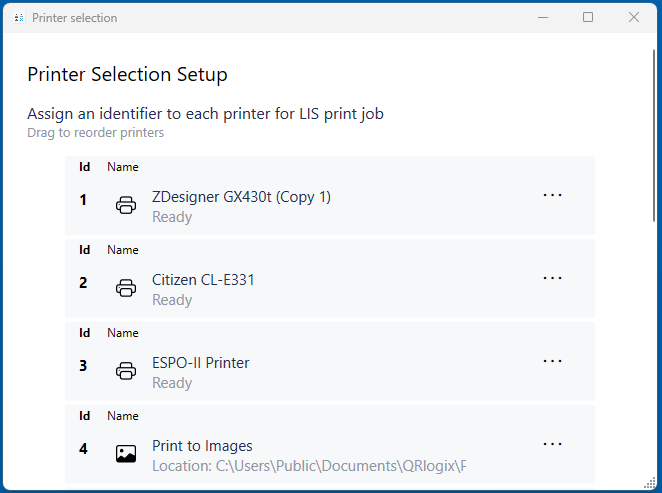
Task: Select the ESPO-II Printer name
Action: point(201,363)
